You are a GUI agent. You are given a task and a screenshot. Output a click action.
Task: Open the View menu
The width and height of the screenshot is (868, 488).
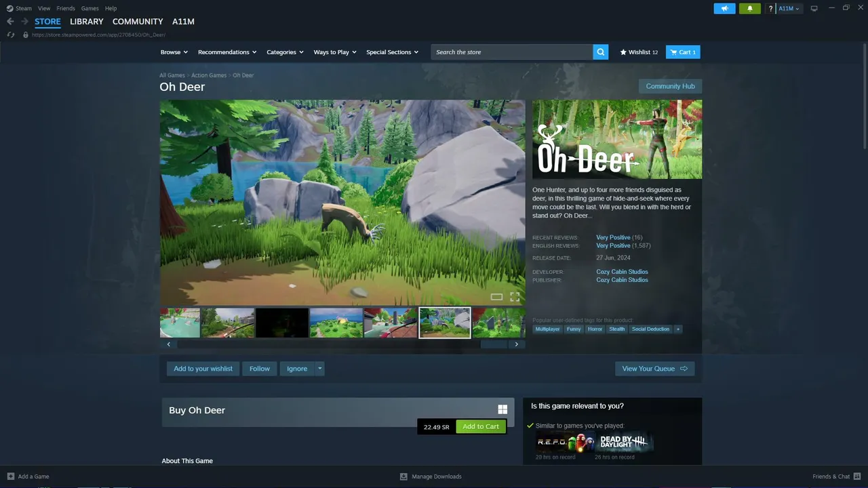point(44,8)
